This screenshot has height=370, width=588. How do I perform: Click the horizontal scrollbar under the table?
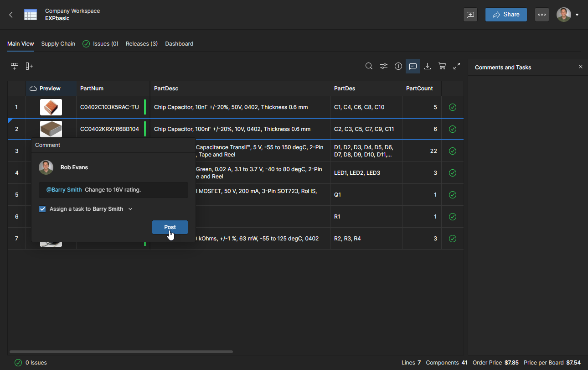tap(121, 352)
